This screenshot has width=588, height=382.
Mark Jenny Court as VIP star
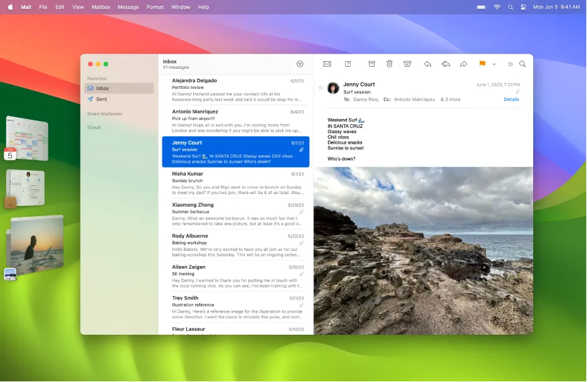[x=321, y=88]
